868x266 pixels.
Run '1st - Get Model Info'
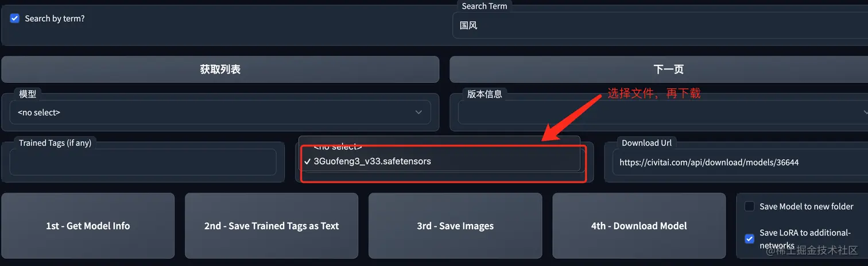tap(88, 226)
